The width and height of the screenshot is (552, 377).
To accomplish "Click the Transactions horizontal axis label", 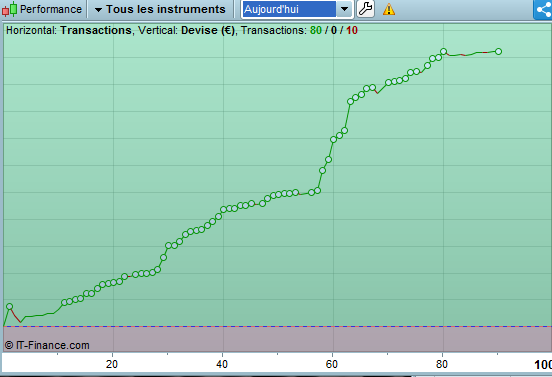I will (x=96, y=30).
